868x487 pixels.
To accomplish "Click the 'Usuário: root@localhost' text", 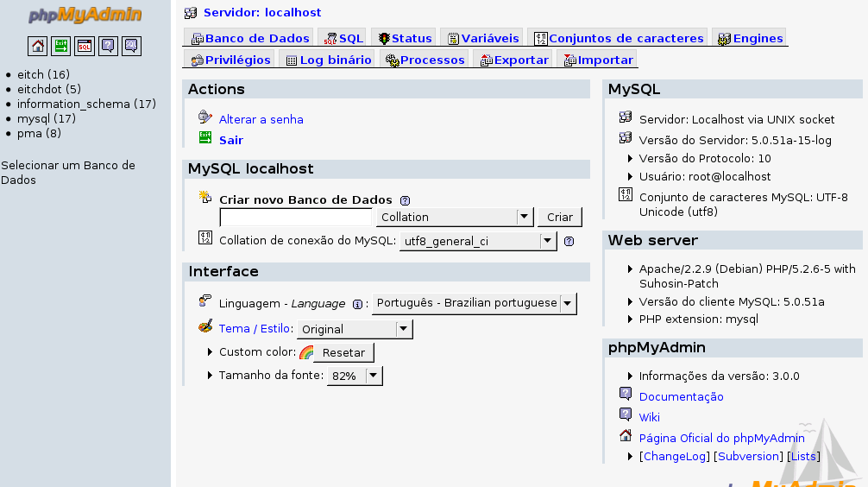I will click(705, 177).
